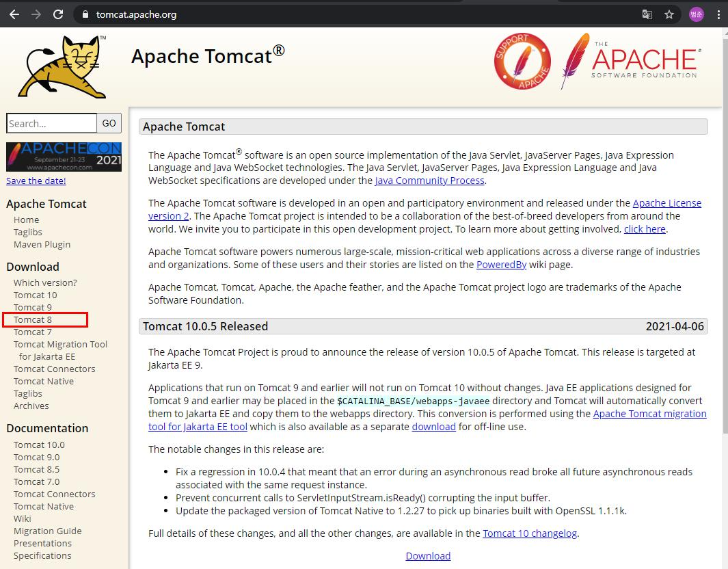Image resolution: width=728 pixels, height=569 pixels.
Task: Open the Apache License link
Action: tap(666, 203)
